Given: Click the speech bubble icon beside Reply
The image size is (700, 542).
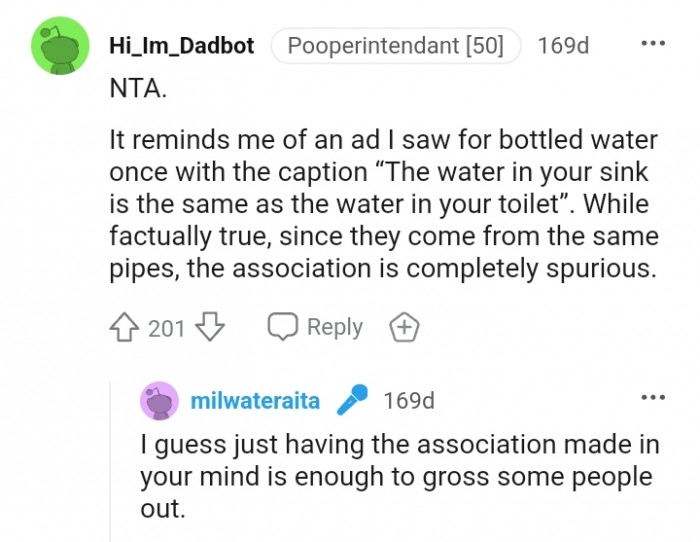Looking at the screenshot, I should click(283, 327).
